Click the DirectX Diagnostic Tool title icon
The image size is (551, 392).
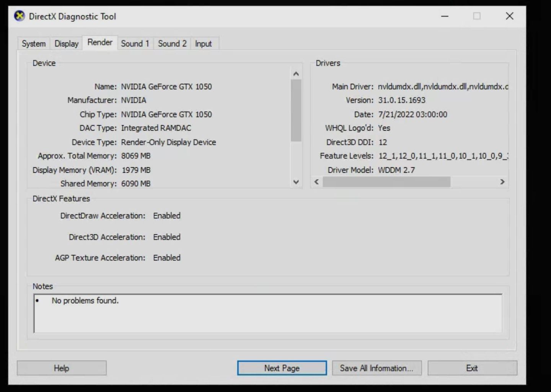[x=20, y=16]
